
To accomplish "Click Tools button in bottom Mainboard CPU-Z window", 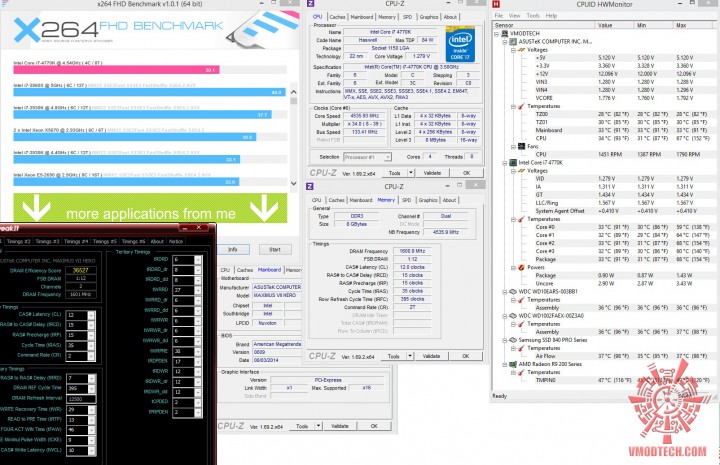I will (302, 426).
